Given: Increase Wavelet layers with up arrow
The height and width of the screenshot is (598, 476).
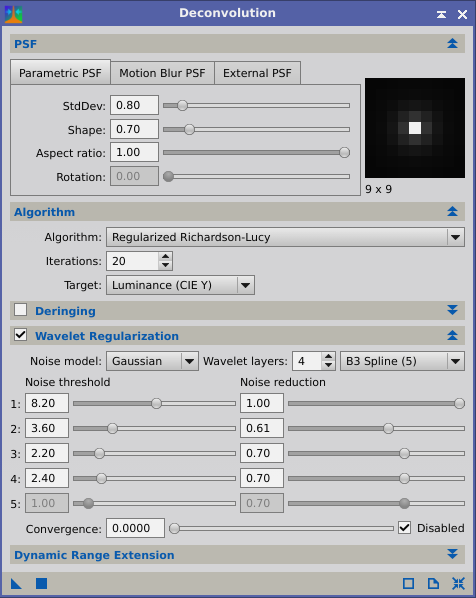Looking at the screenshot, I should click(328, 357).
